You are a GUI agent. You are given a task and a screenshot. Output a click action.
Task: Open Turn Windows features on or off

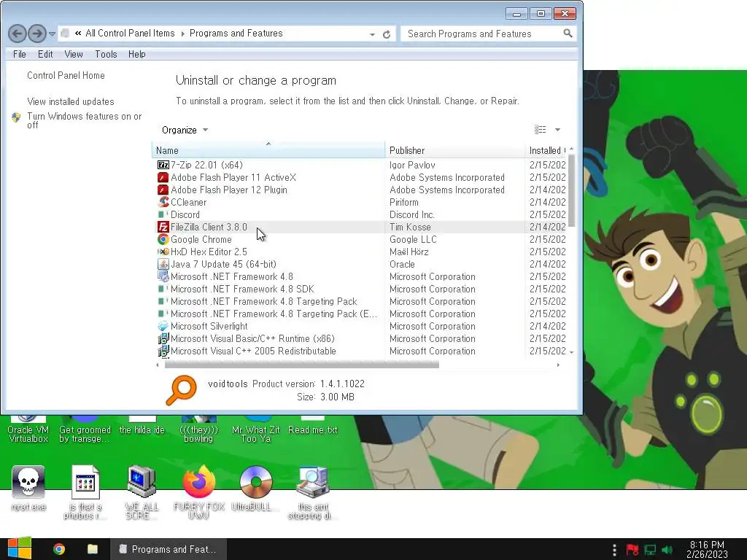[x=85, y=120]
